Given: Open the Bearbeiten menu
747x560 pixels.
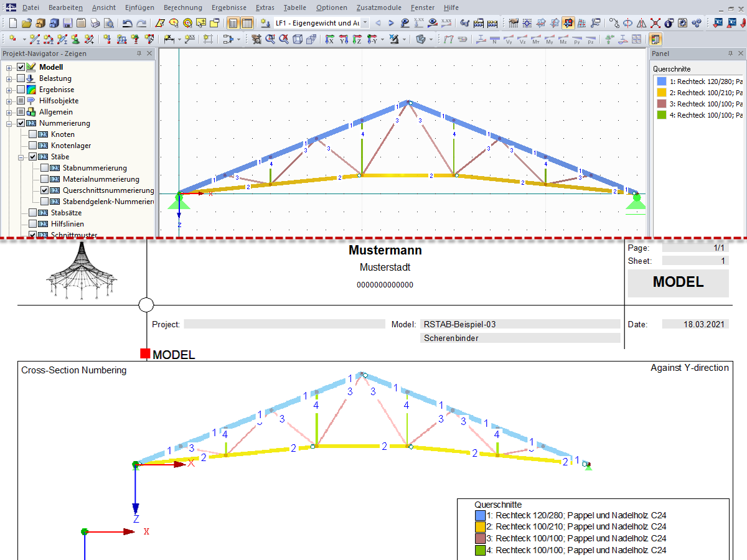Looking at the screenshot, I should 65,7.
